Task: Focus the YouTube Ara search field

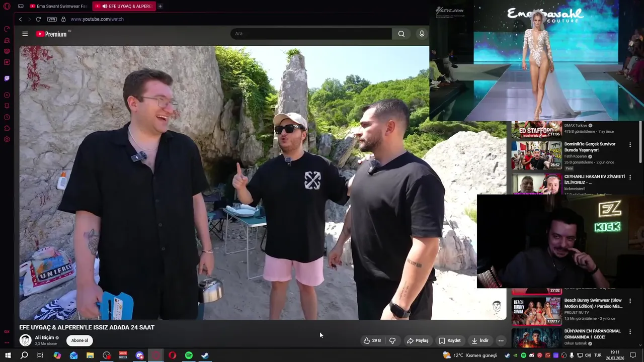Action: [311, 34]
